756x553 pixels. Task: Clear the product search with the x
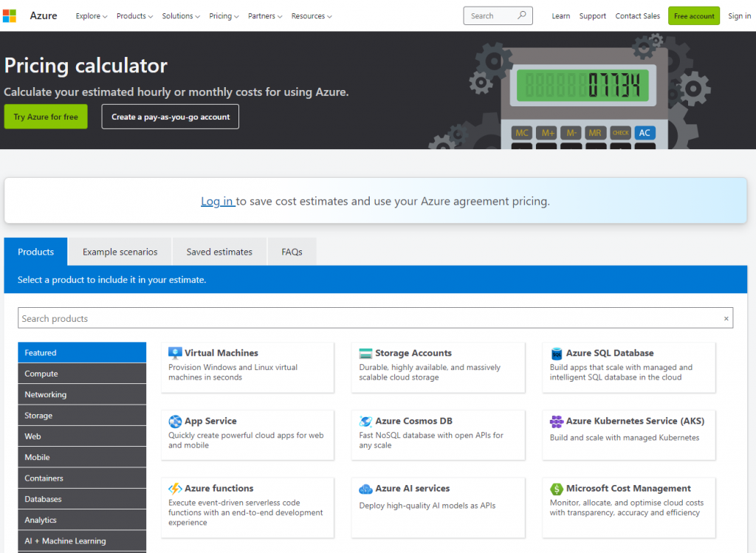(x=726, y=319)
